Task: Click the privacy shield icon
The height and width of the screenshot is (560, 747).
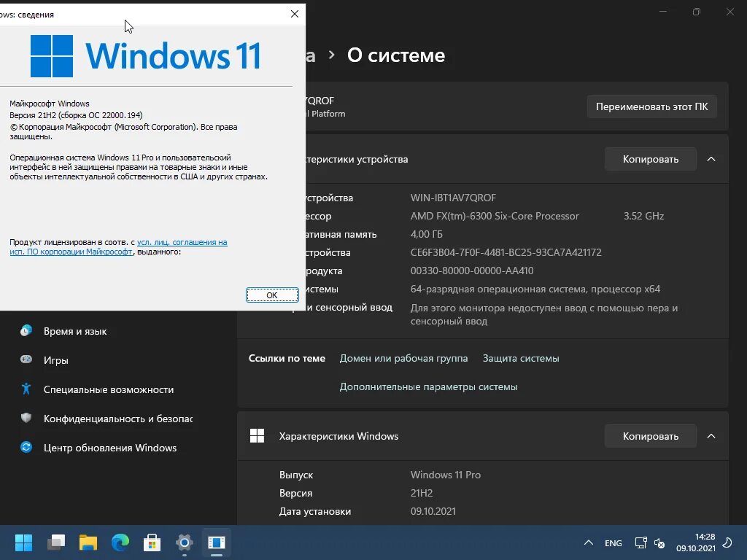Action: click(26, 418)
